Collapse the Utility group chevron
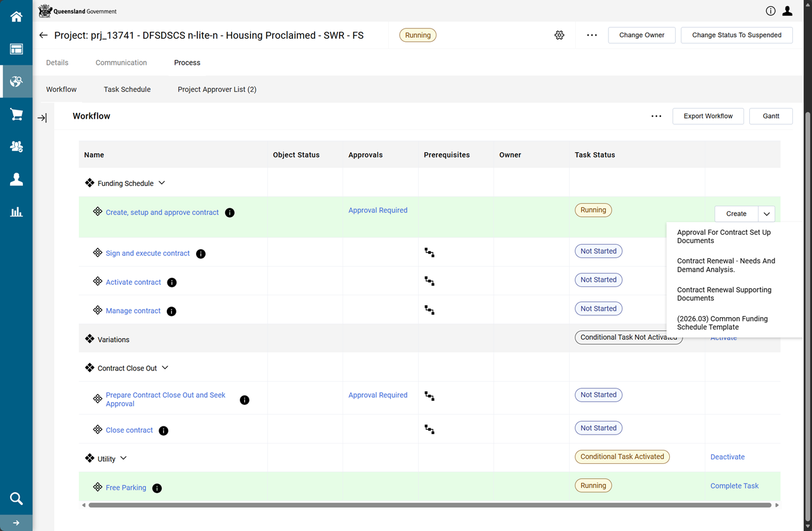Image resolution: width=812 pixels, height=531 pixels. tap(124, 459)
